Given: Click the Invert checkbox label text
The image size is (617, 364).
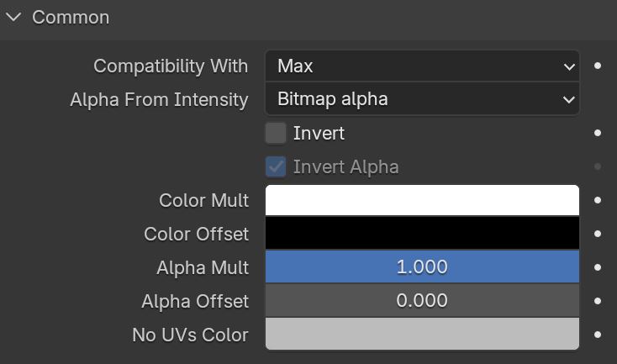Looking at the screenshot, I should click(319, 133).
